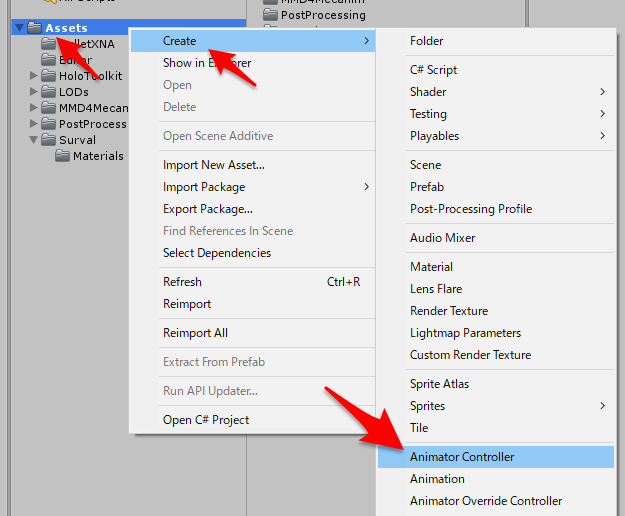
Task: Select Import New Asset...
Action: coord(253,165)
